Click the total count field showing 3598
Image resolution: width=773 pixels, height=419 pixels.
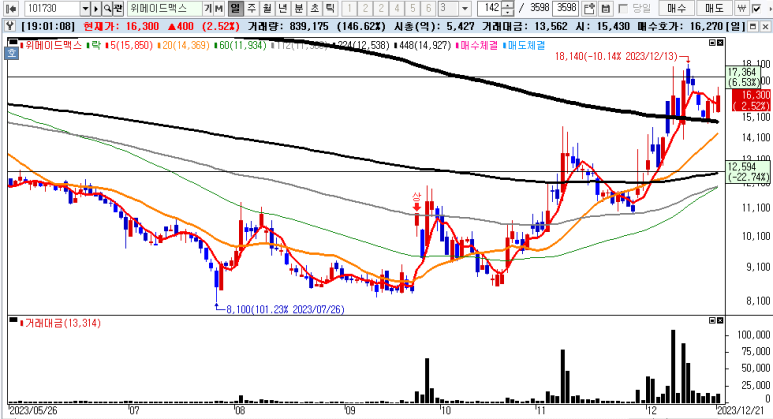[x=565, y=8]
